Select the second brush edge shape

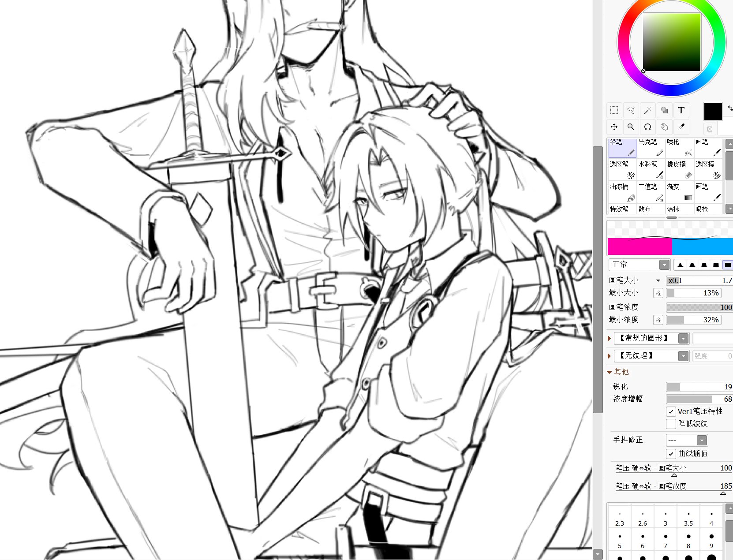click(x=692, y=265)
